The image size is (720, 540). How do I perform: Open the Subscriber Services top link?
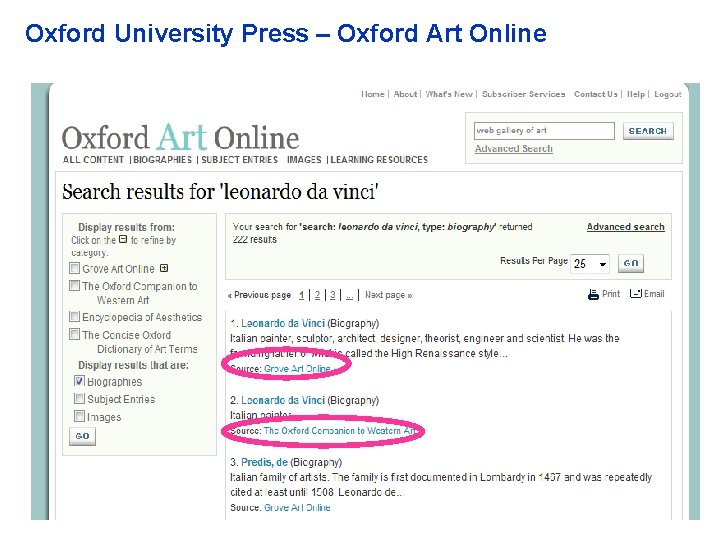[523, 94]
